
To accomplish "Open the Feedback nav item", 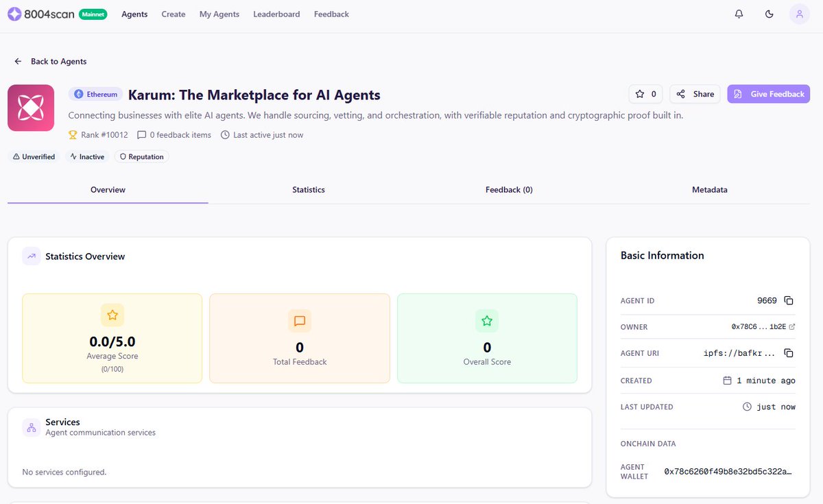I will coord(331,14).
